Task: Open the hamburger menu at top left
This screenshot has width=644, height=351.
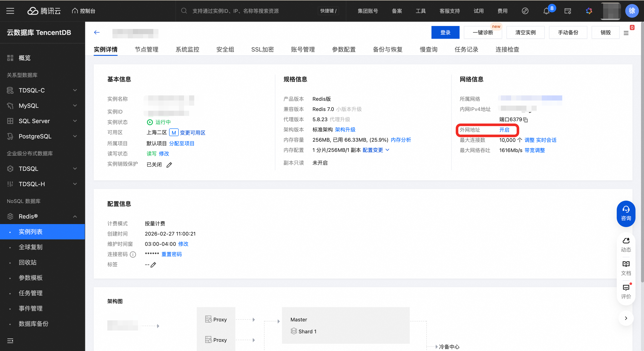Action: [x=10, y=11]
